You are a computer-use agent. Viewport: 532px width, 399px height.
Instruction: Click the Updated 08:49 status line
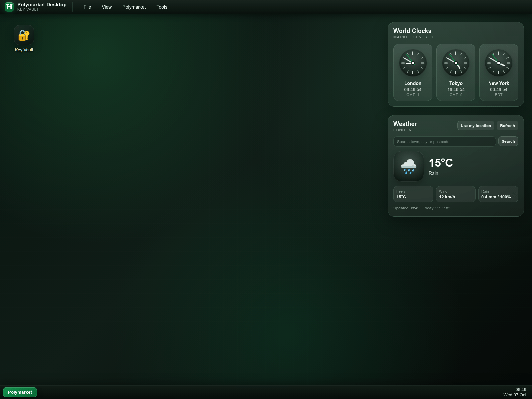421,208
